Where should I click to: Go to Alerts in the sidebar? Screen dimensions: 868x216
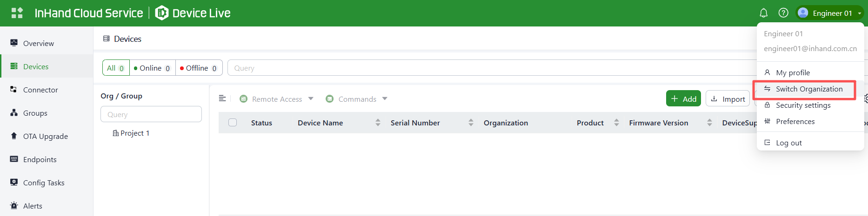coord(33,206)
